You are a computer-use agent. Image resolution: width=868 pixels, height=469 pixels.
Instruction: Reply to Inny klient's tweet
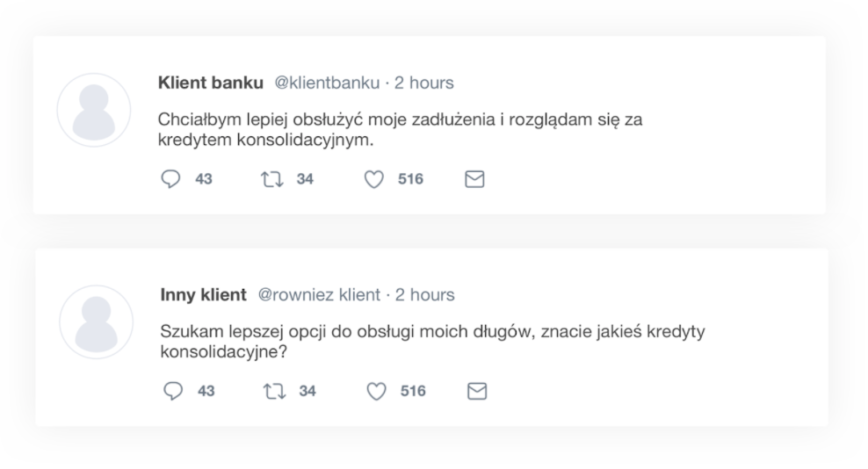coord(173,391)
